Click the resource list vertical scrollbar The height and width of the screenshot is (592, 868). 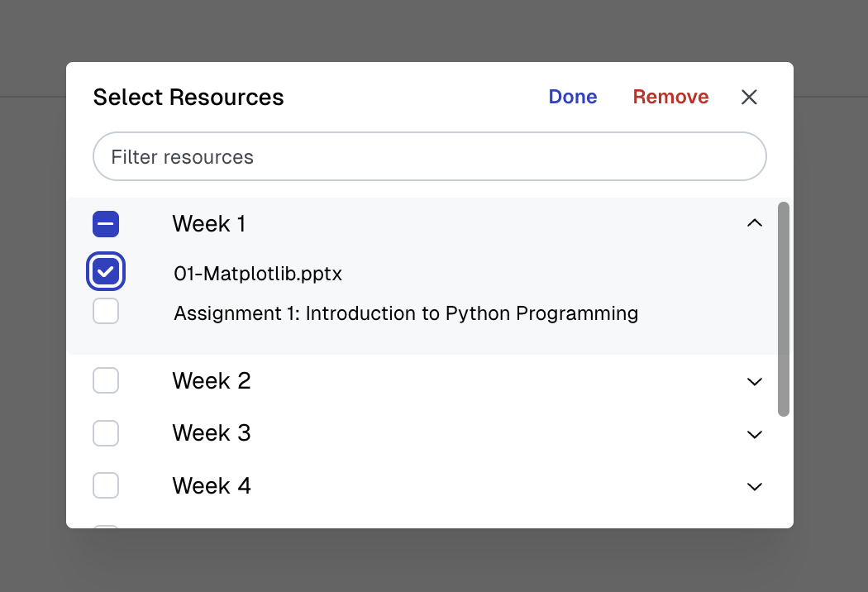tap(784, 308)
